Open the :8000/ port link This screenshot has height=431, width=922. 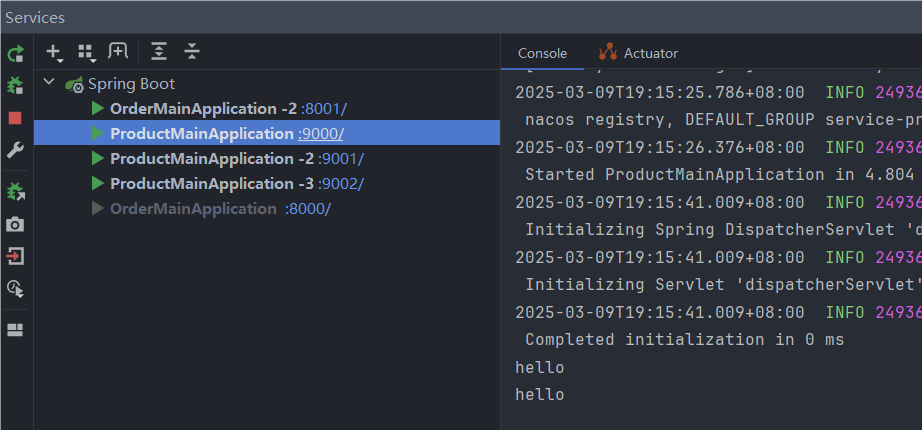pos(308,209)
